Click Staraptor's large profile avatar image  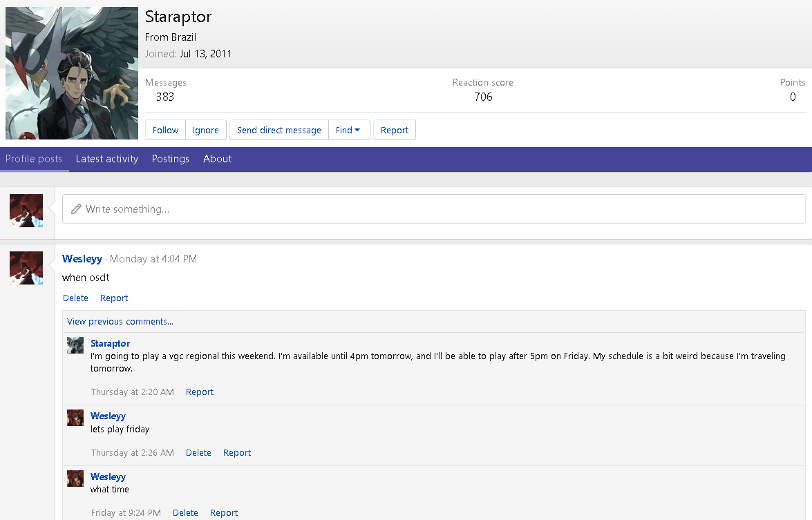point(72,73)
